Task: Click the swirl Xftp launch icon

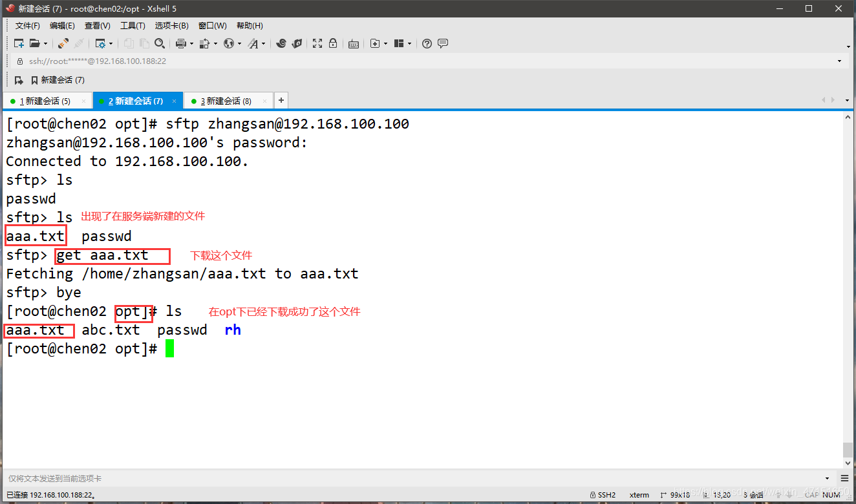Action: tap(281, 43)
